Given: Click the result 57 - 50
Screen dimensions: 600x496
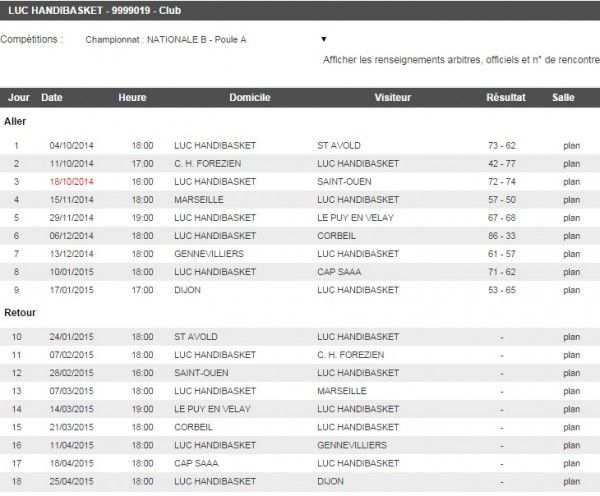Looking at the screenshot, I should point(502,199).
